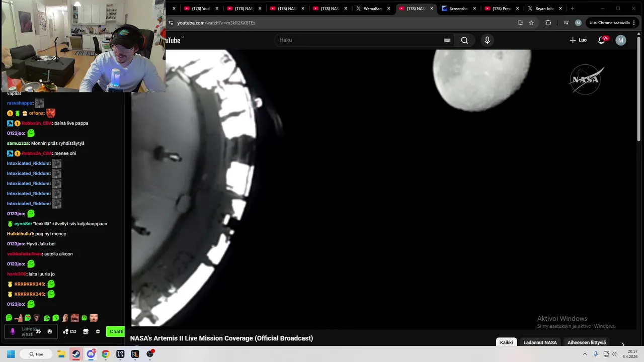The image size is (644, 362).
Task: Click the install/cast icon in address bar
Action: tap(520, 23)
